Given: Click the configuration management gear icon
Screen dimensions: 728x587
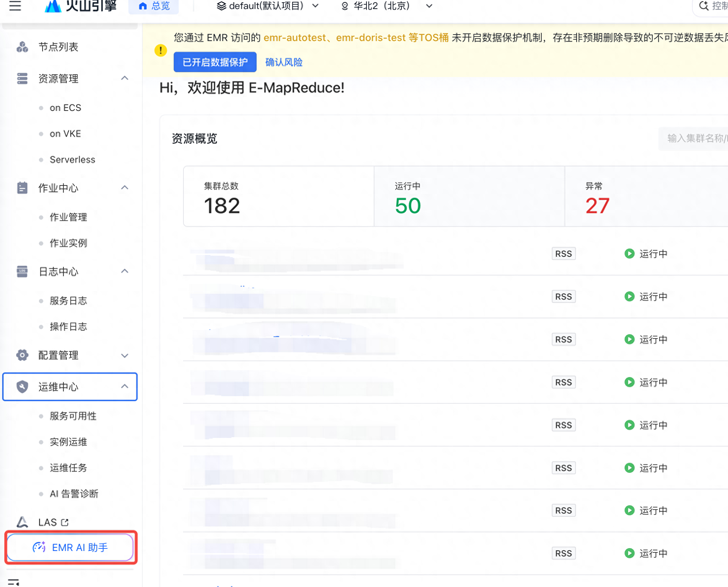Looking at the screenshot, I should pyautogui.click(x=22, y=355).
